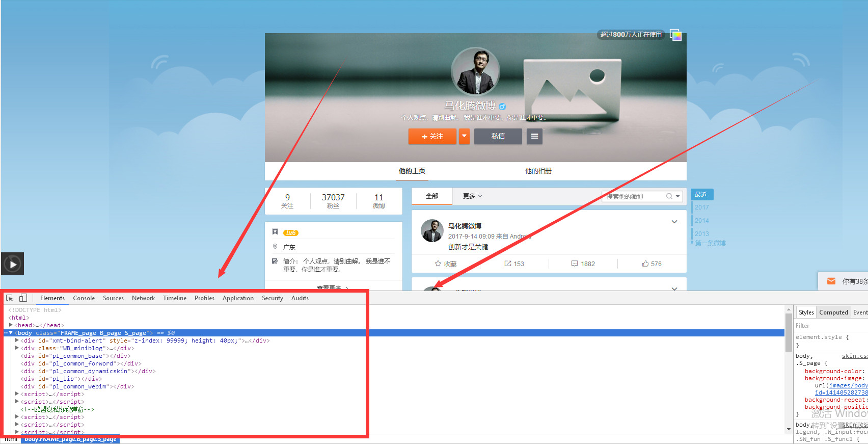Click the cover template icon in the corner
868x445 pixels.
click(x=675, y=35)
